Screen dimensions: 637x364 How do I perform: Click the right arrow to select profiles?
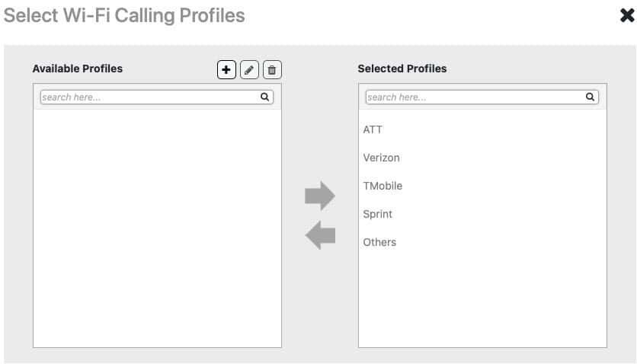(320, 196)
